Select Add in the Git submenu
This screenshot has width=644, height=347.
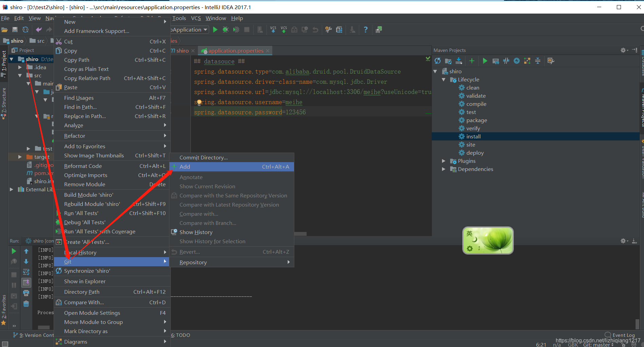(x=232, y=167)
